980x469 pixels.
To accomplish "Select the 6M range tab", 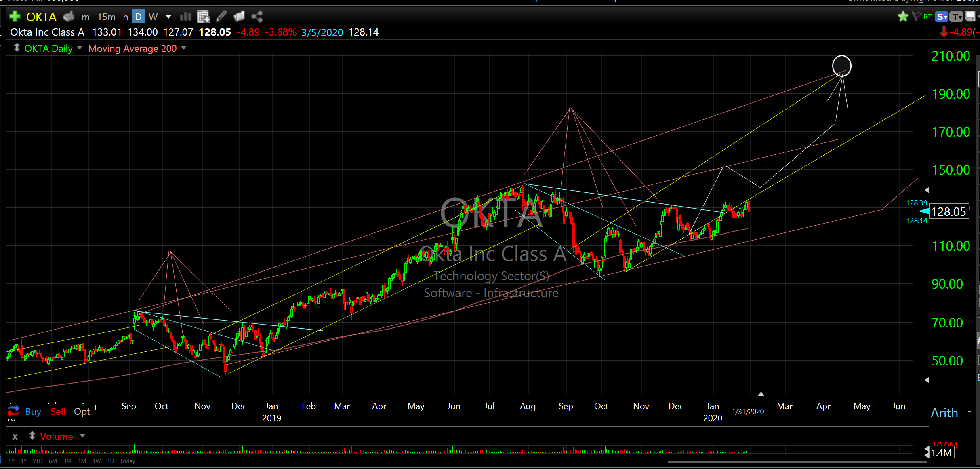I will click(x=53, y=461).
